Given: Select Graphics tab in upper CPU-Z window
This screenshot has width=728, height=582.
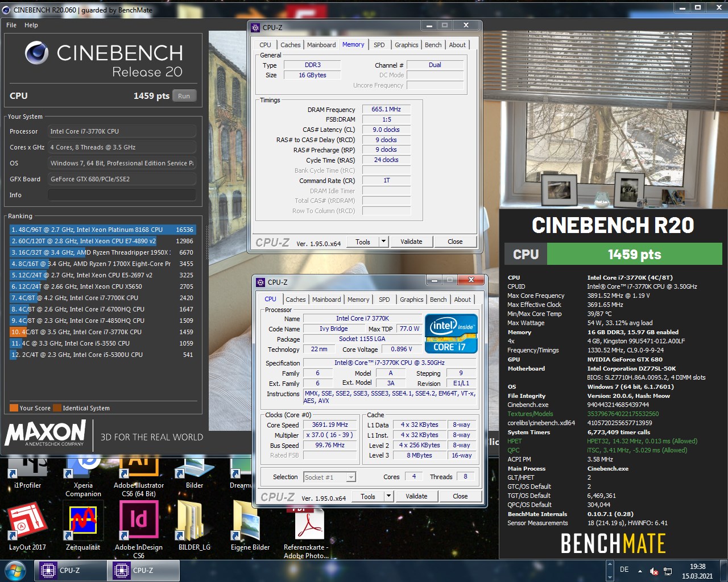Looking at the screenshot, I should [406, 45].
